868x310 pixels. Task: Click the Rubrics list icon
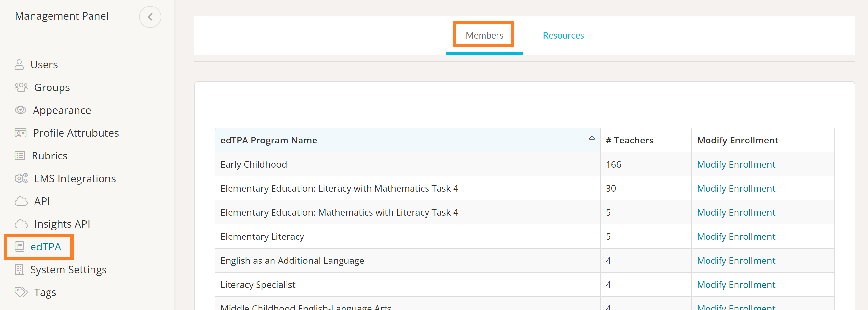[x=20, y=155]
